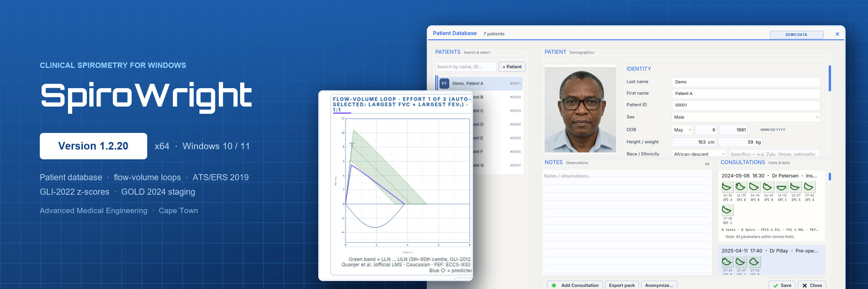Click Add Consultation
Screen dimensions: 868x289
click(x=575, y=285)
